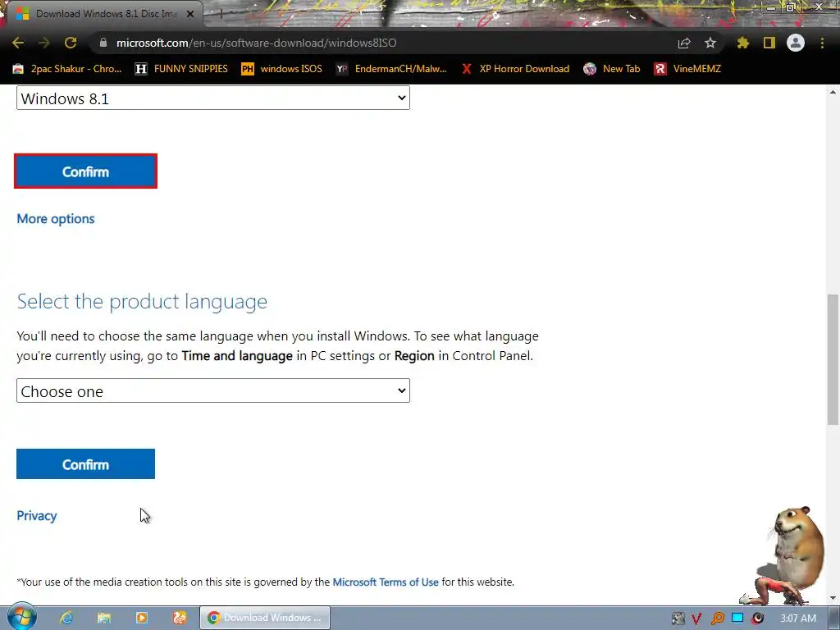Click the blue monitor tray icon
840x630 pixels.
pos(737,618)
